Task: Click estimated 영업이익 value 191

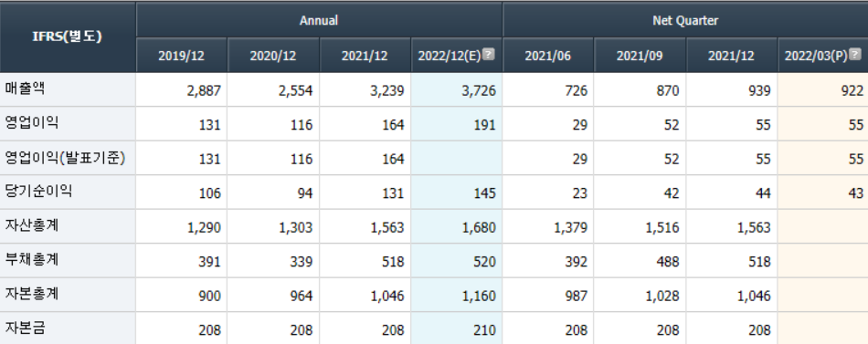Action: pos(485,125)
